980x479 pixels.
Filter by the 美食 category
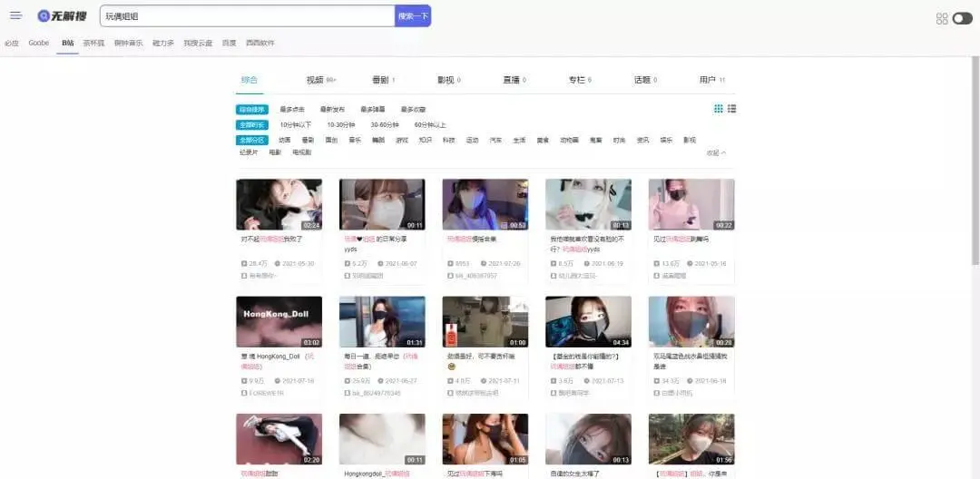(x=543, y=141)
